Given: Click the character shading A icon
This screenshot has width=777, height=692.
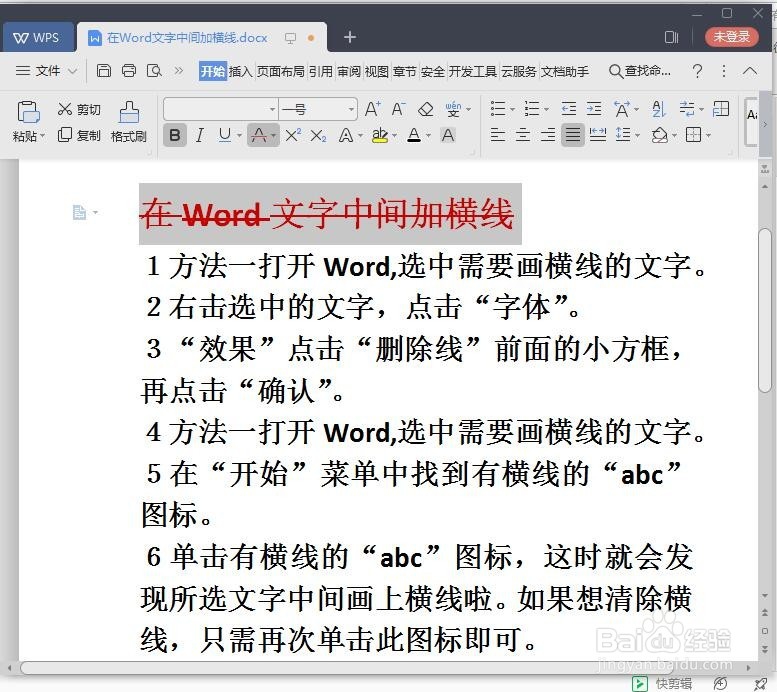Looking at the screenshot, I should click(448, 135).
